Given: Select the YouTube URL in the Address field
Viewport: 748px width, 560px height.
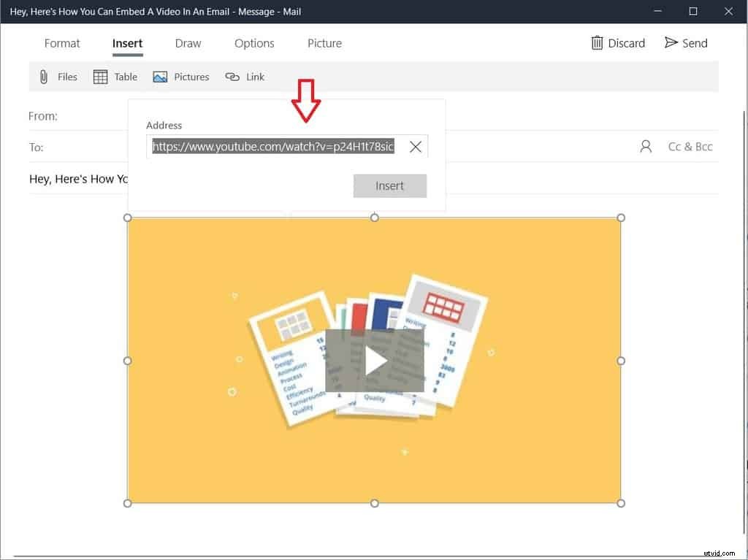Looking at the screenshot, I should coord(272,146).
